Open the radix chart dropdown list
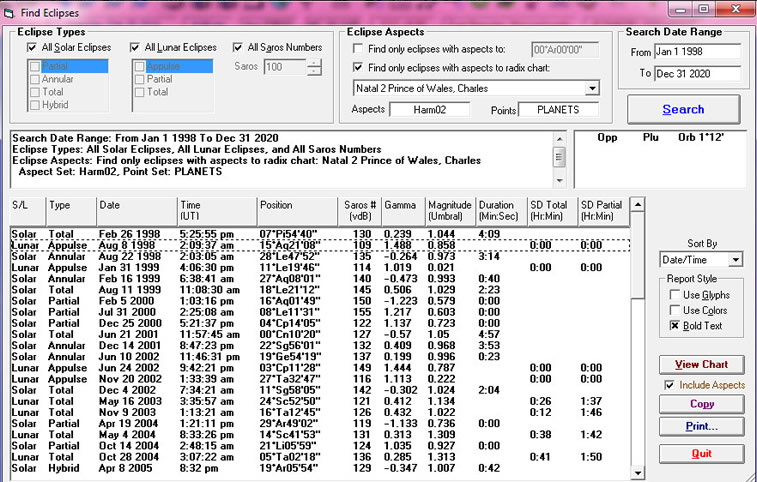Screen dimensions: 757x482 [x=592, y=88]
